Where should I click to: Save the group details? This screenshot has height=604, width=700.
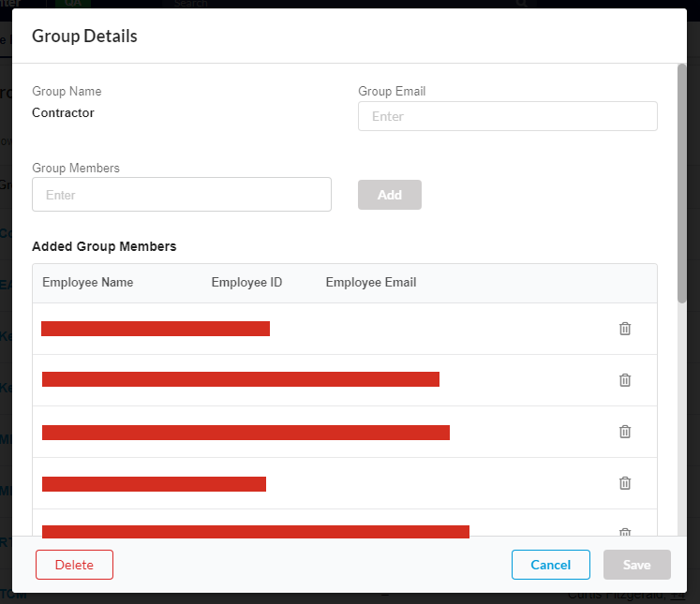[637, 565]
